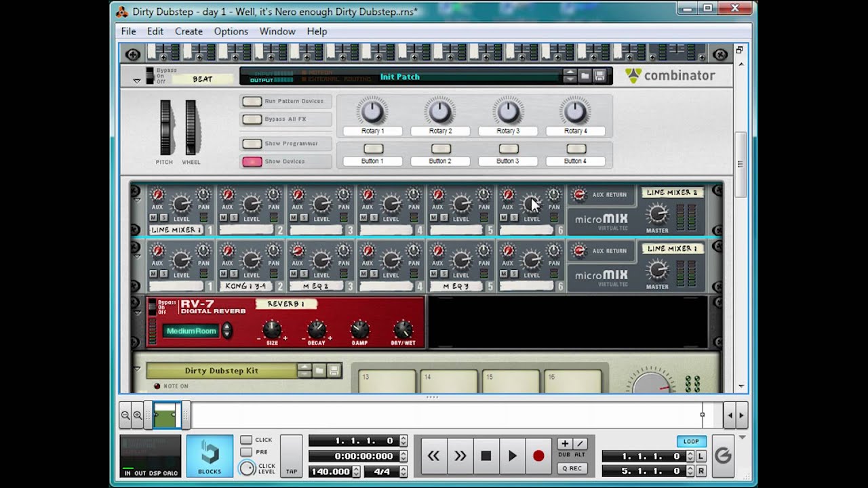Click the TAP tempo button
This screenshot has height=488, width=868.
(292, 456)
